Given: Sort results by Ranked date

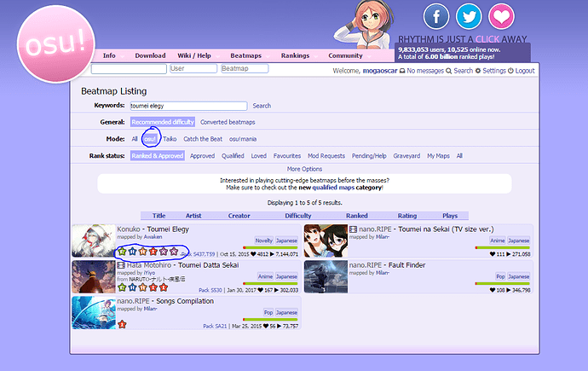Looking at the screenshot, I should point(356,216).
